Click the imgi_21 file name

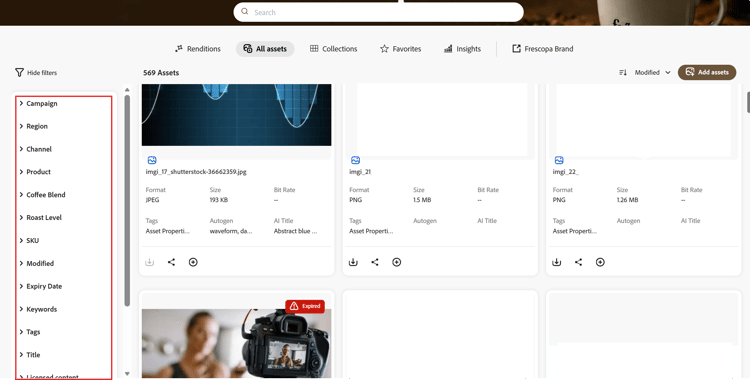click(360, 171)
